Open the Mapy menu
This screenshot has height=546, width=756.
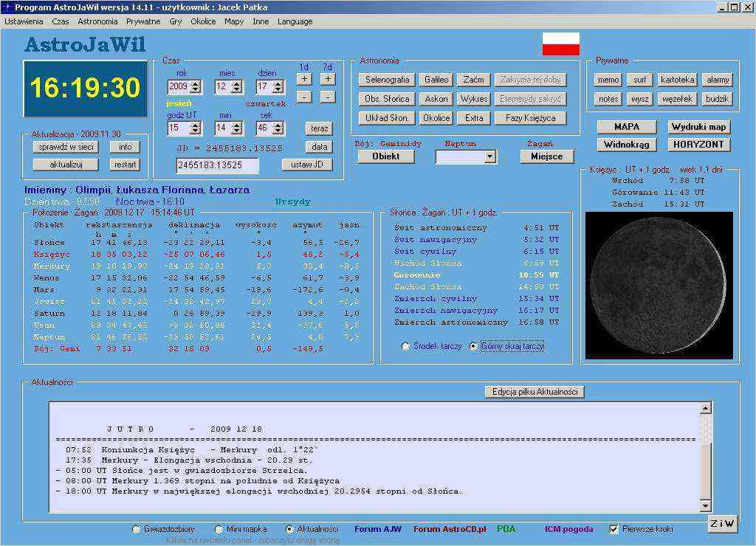tap(234, 21)
